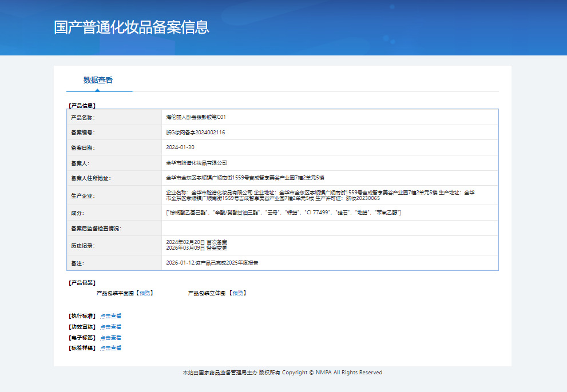Open 点击查看 link next to 电子标签
Screen dimensions: 567x392
(110, 338)
